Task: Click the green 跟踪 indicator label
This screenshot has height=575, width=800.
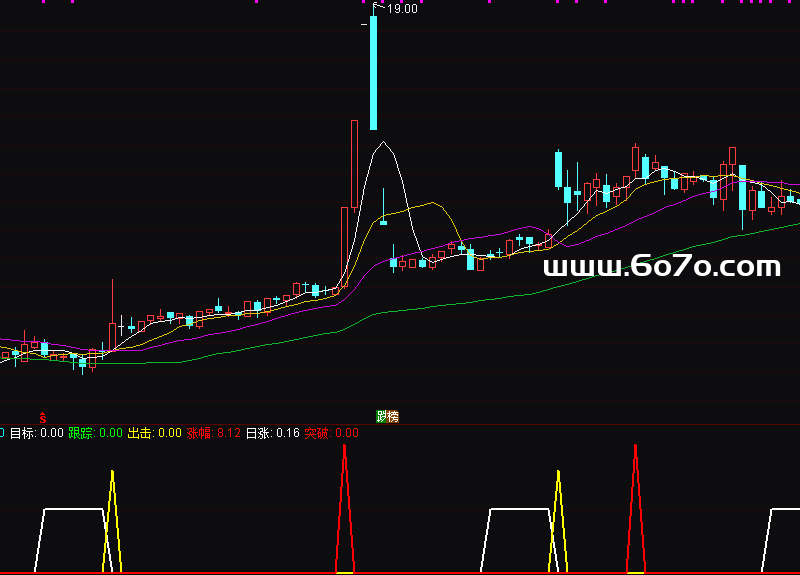Action: click(x=95, y=433)
